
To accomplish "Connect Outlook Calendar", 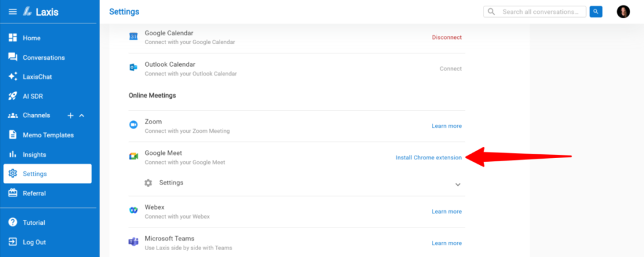I will coord(450,69).
